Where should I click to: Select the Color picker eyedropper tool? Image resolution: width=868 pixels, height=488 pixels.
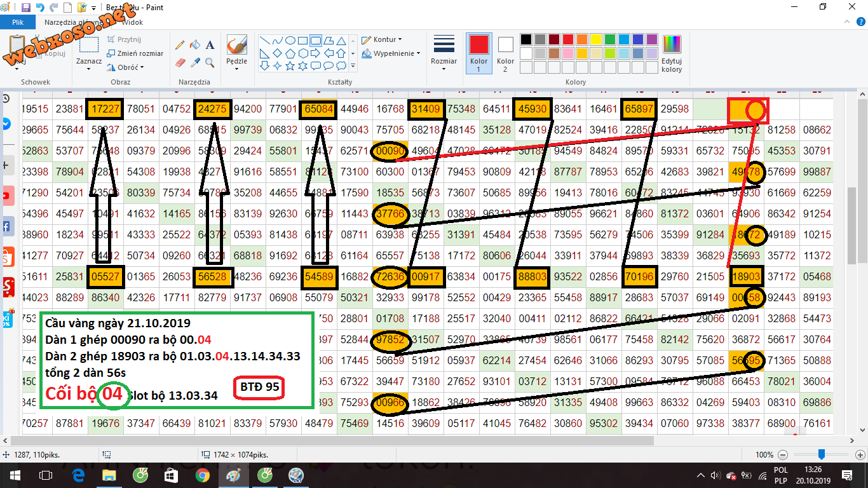[x=195, y=63]
